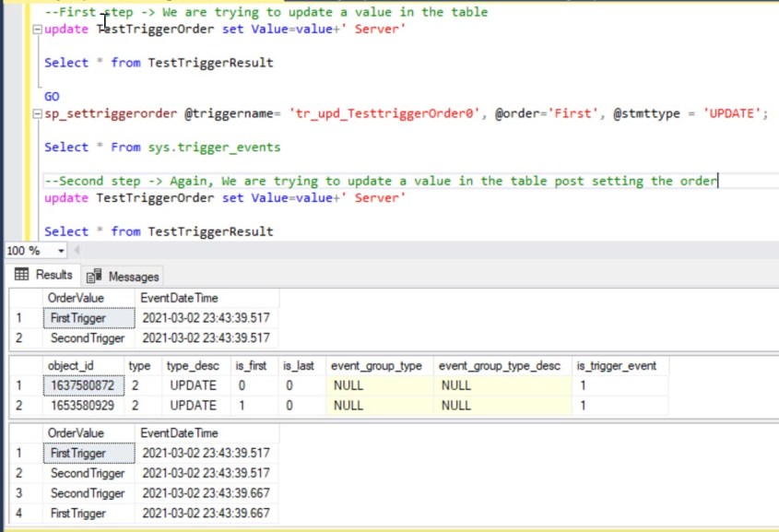Collapse the sp_settriggerorder statement block
Screen dimensions: 779x532
pos(36,114)
